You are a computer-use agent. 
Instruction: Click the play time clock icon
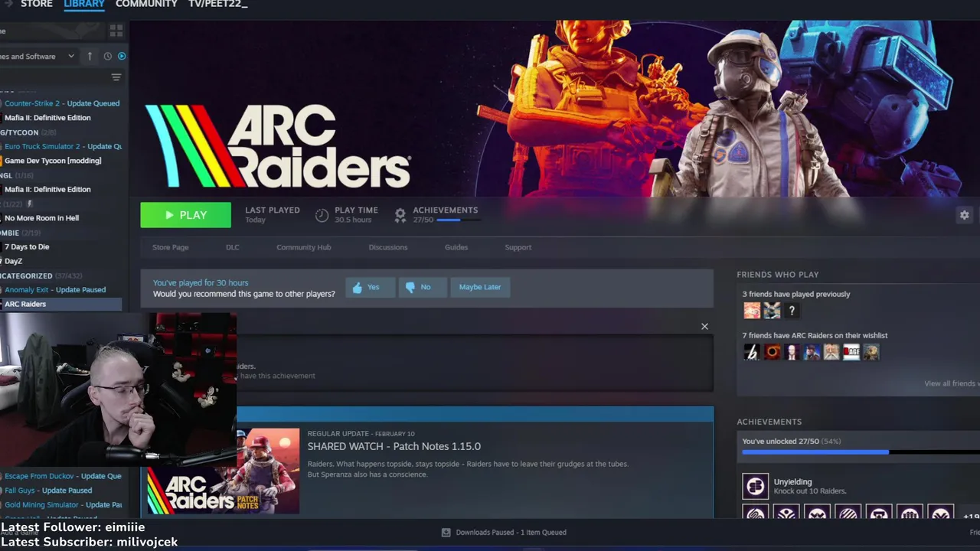tap(322, 215)
